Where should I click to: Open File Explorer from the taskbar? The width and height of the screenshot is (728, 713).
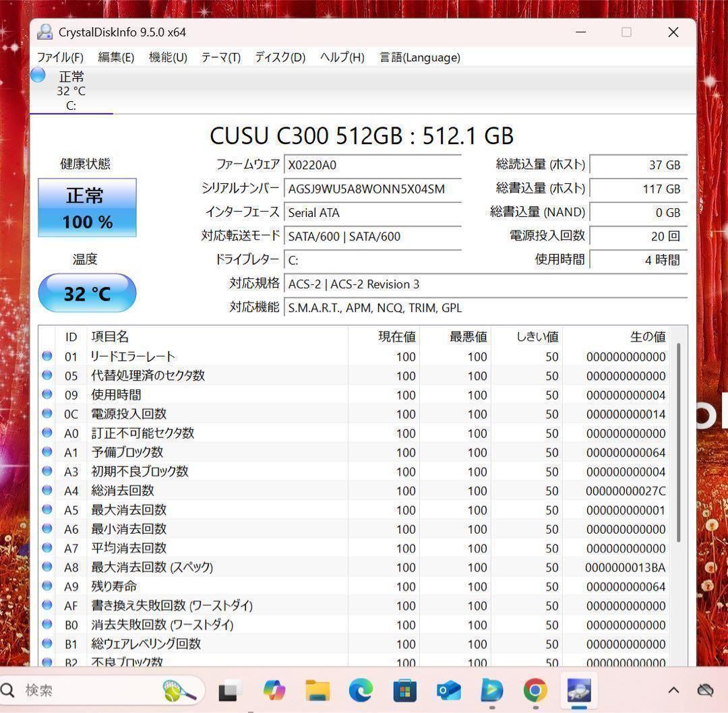click(x=317, y=690)
